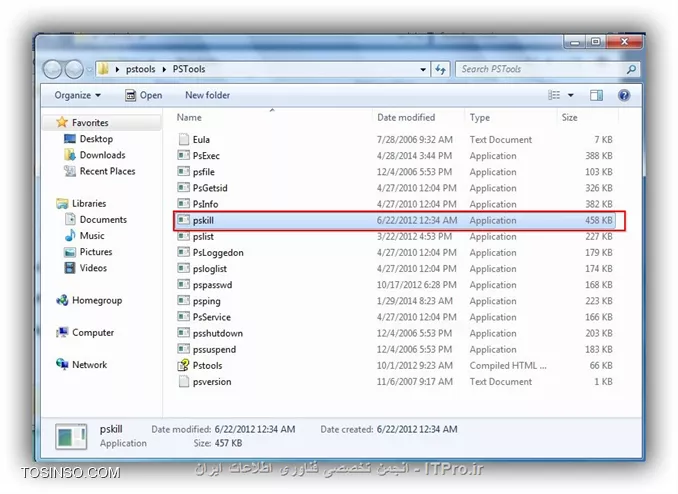The width and height of the screenshot is (678, 494).
Task: Select Computer in navigation pane
Action: click(93, 332)
